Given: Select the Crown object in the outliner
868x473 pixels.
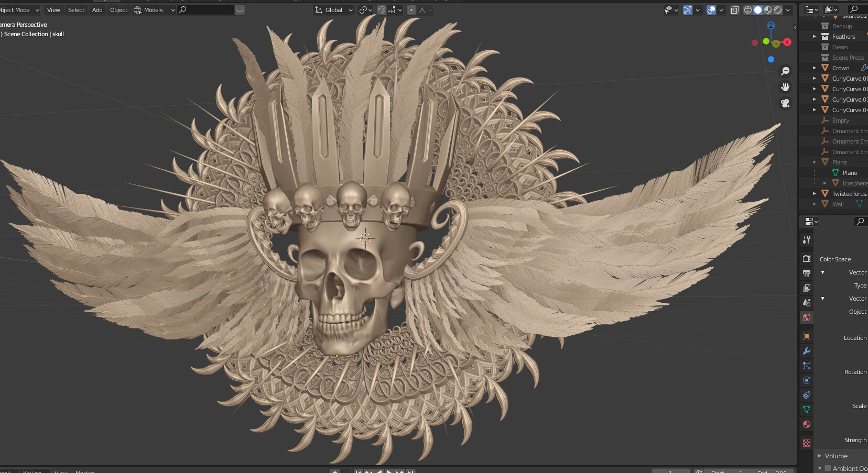Looking at the screenshot, I should point(840,68).
